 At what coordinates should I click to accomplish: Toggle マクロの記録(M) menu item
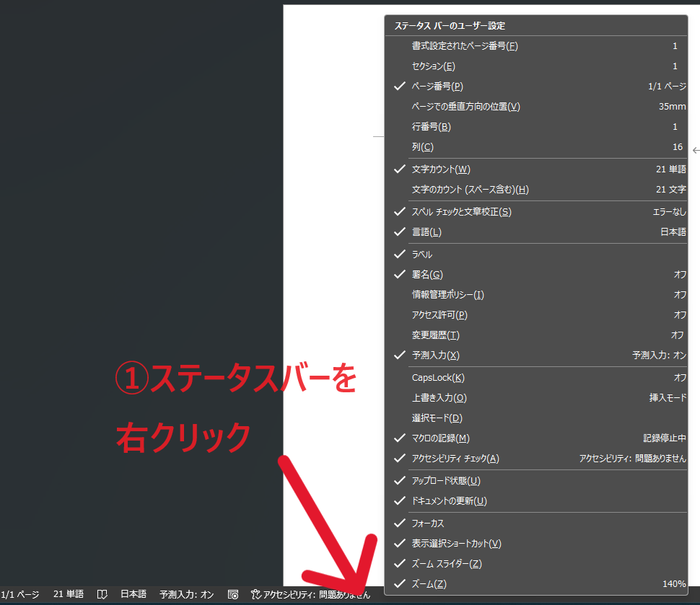point(535,438)
